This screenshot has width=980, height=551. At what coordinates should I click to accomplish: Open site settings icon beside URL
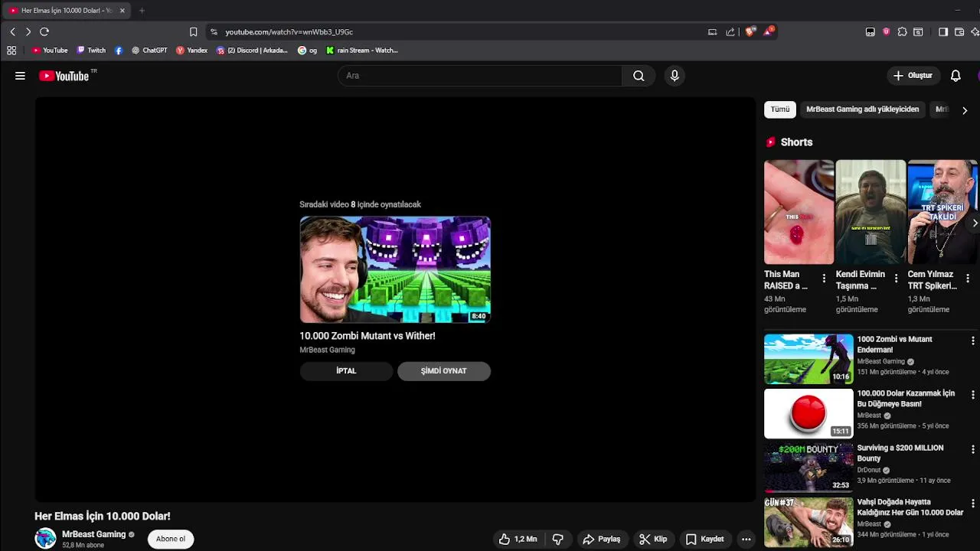214,31
